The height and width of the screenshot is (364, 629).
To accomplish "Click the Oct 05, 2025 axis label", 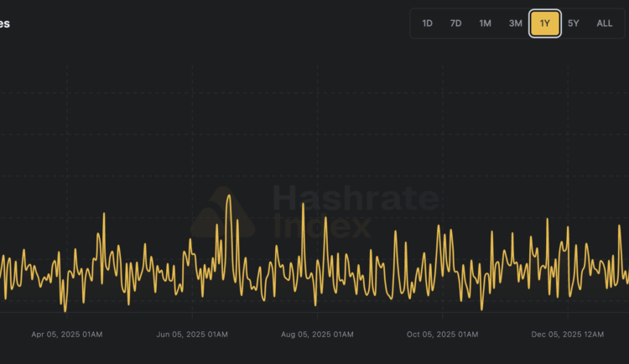I will [x=442, y=335].
